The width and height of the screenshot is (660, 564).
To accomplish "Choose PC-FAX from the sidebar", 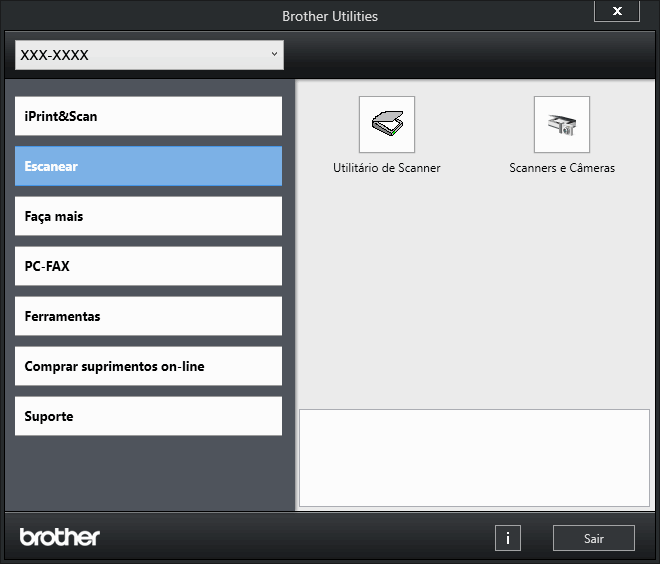I will [148, 266].
